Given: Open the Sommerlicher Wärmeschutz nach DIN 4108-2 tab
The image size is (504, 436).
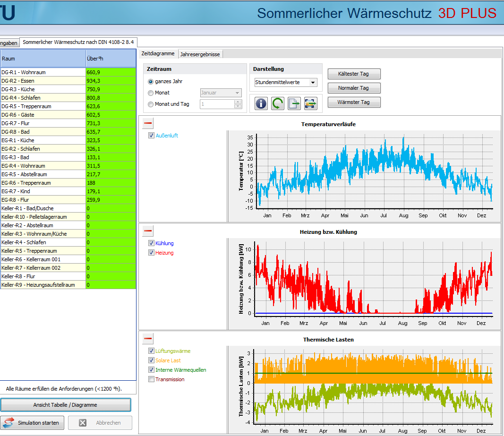Looking at the screenshot, I should 78,43.
